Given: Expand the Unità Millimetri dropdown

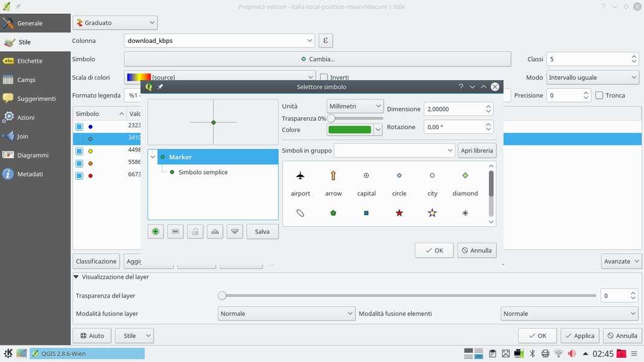Looking at the screenshot, I should 355,106.
